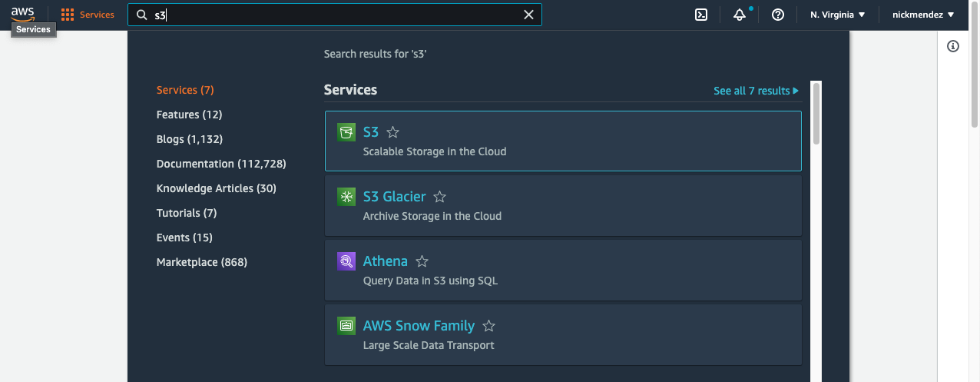Image resolution: width=980 pixels, height=382 pixels.
Task: Favorite S3 Glacier with its star
Action: click(x=440, y=197)
